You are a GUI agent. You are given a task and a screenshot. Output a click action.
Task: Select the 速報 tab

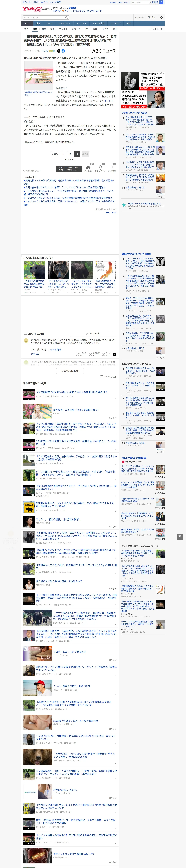coord(38,24)
